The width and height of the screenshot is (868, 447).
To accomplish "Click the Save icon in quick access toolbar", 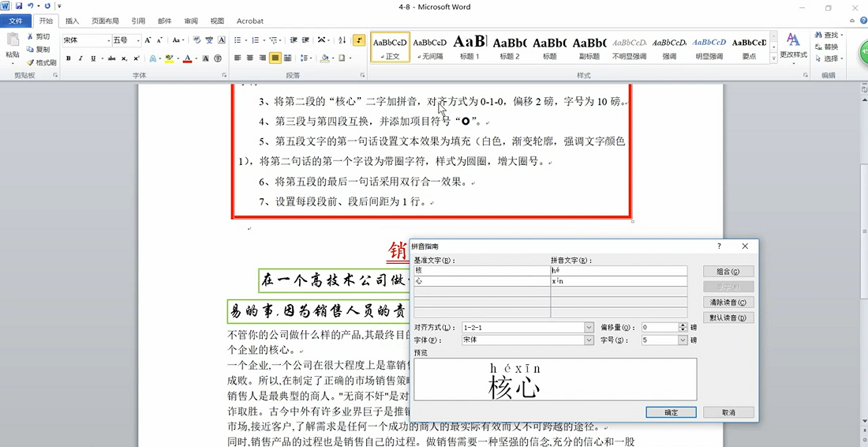I will click(19, 6).
